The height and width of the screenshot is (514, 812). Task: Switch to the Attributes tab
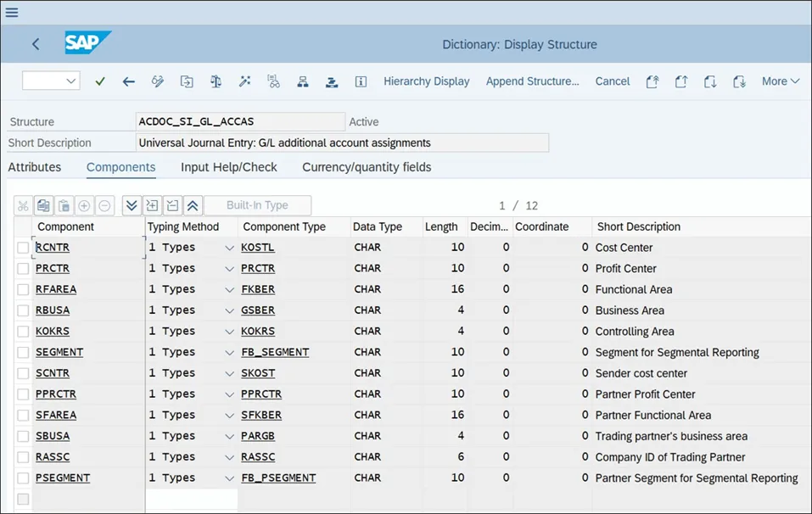pos(35,167)
